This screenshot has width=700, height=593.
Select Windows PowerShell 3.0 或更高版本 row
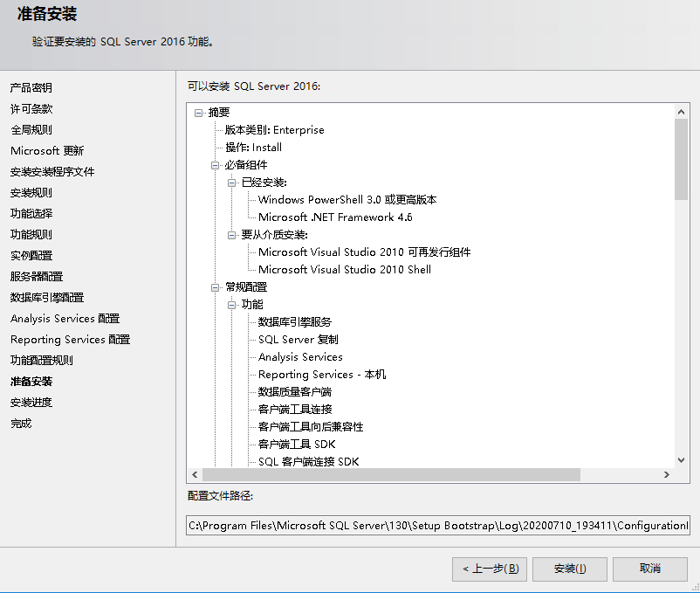point(347,200)
